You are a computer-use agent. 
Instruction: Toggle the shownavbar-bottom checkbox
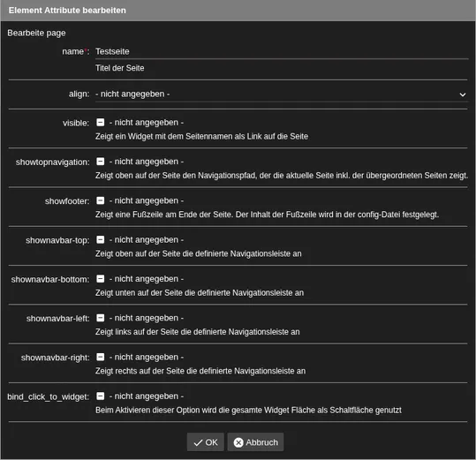(100, 279)
